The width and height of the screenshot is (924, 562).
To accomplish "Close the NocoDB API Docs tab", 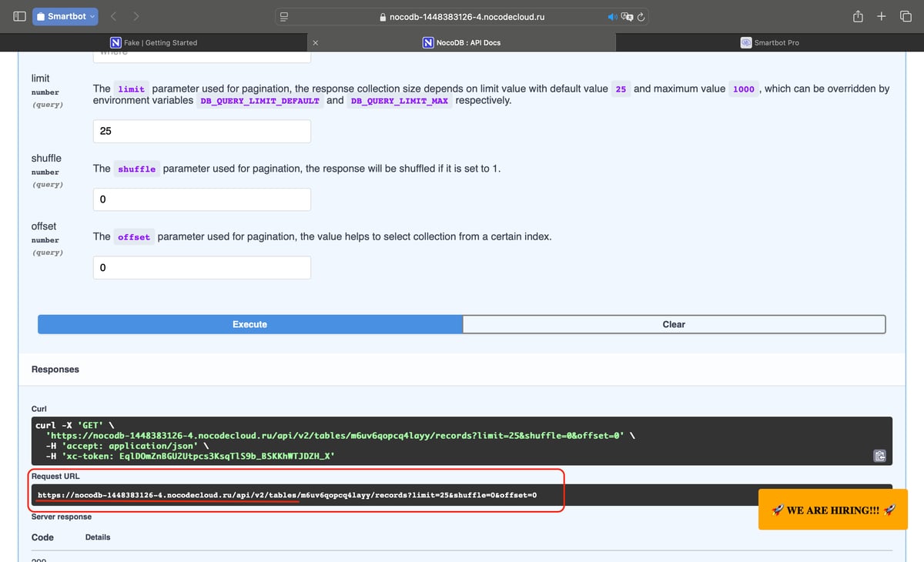I will [316, 43].
